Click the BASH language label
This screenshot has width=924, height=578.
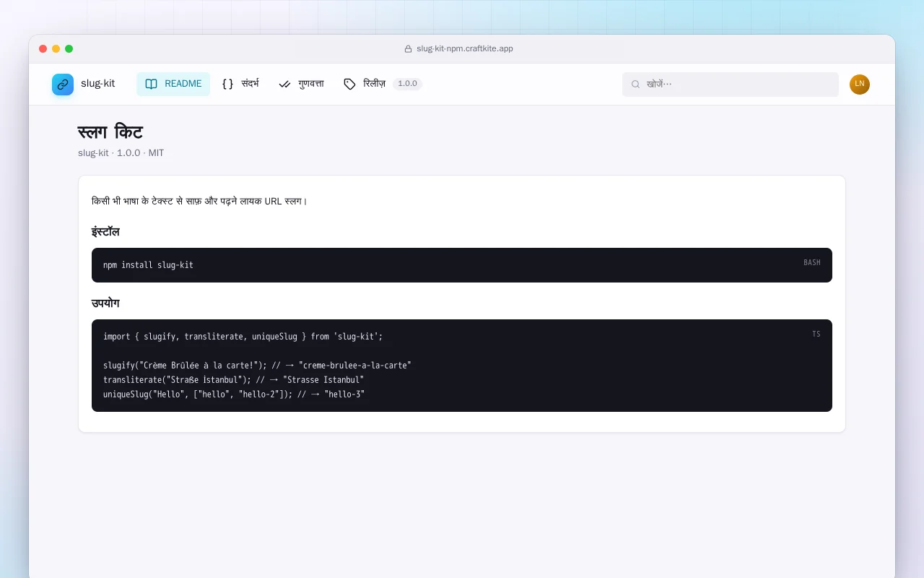click(812, 263)
